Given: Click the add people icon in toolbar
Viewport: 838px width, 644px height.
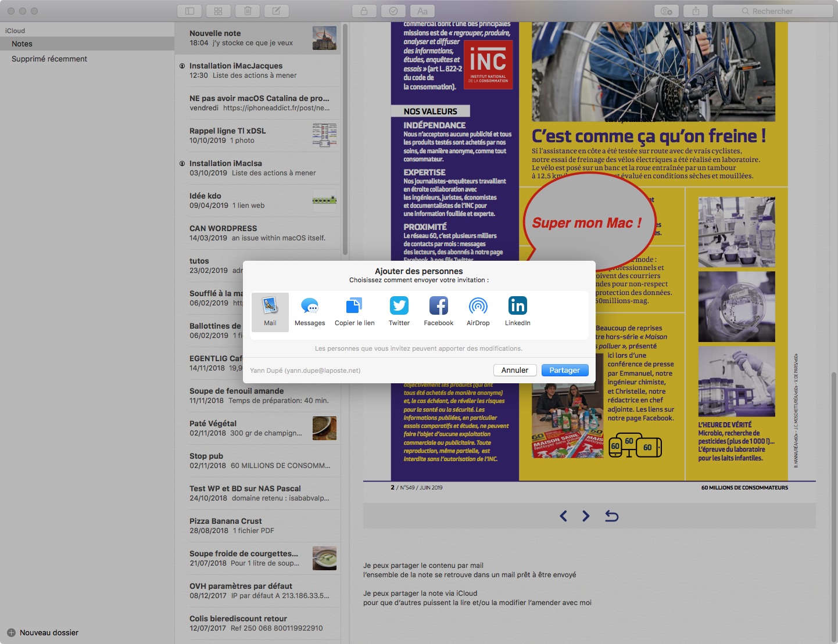Looking at the screenshot, I should click(x=667, y=11).
